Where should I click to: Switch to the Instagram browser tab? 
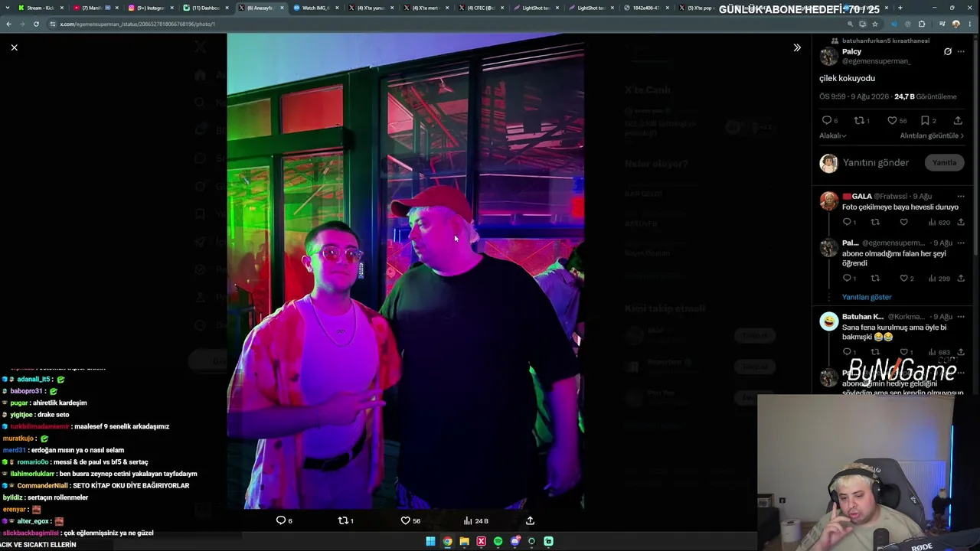click(x=149, y=8)
